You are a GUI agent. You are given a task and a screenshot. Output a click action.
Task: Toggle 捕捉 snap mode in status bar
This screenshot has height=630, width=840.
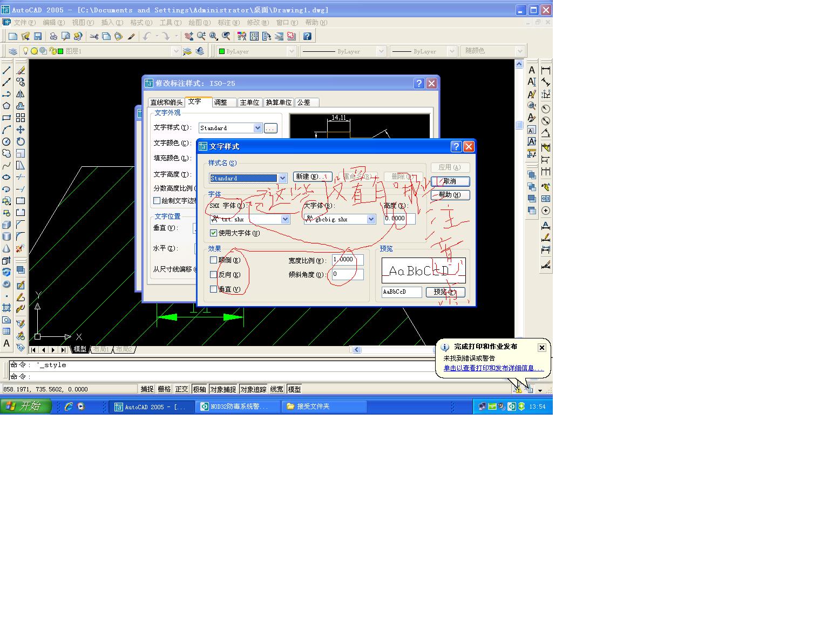(147, 389)
